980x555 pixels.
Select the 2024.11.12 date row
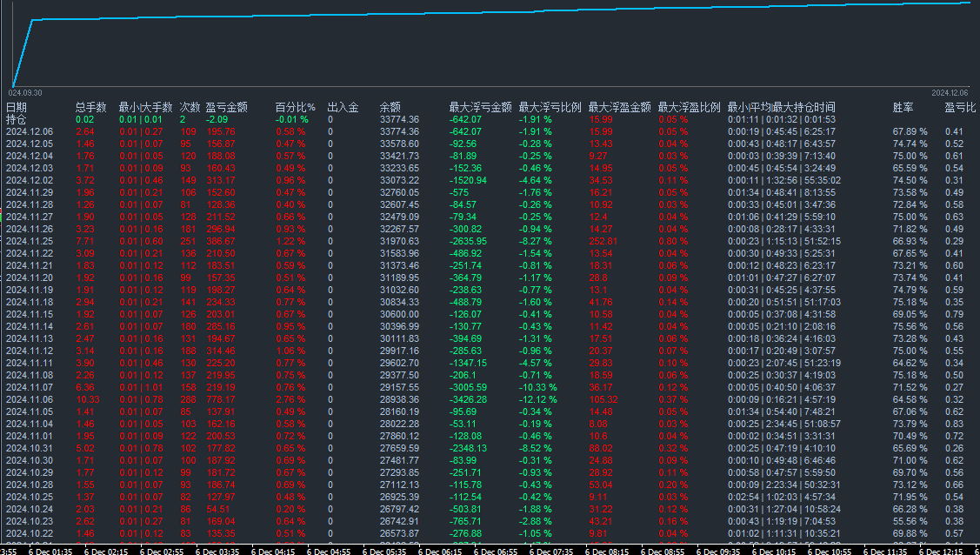tap(30, 351)
